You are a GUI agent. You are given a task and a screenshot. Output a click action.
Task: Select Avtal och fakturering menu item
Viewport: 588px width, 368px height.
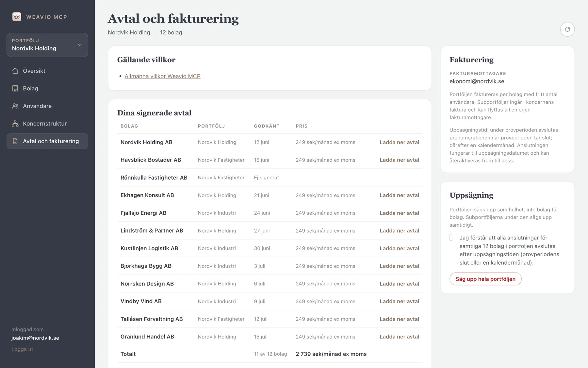point(47,141)
